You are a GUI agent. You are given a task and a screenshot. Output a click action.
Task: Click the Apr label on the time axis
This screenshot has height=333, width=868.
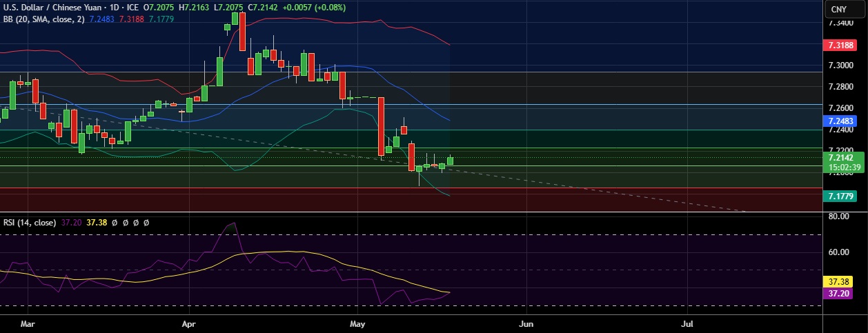[x=188, y=323]
